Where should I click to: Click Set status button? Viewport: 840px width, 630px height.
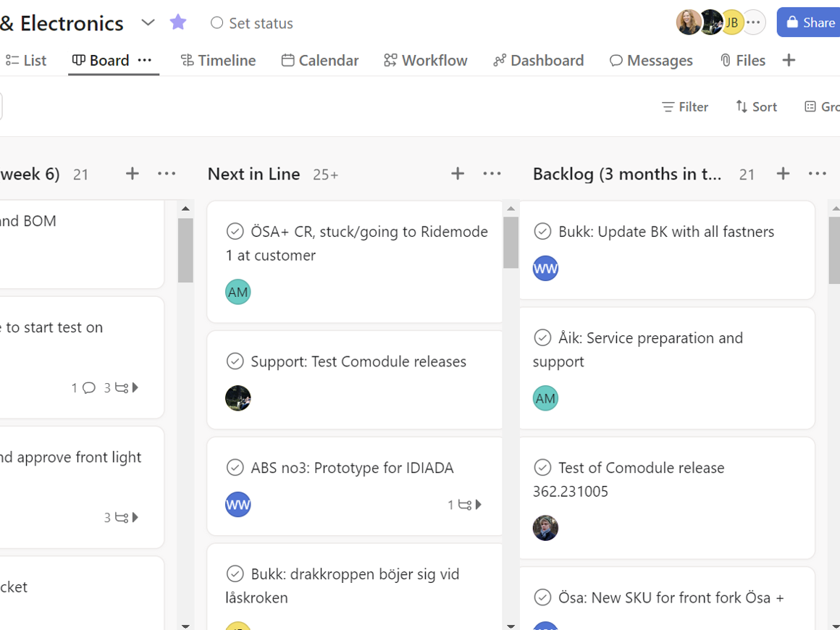[251, 23]
